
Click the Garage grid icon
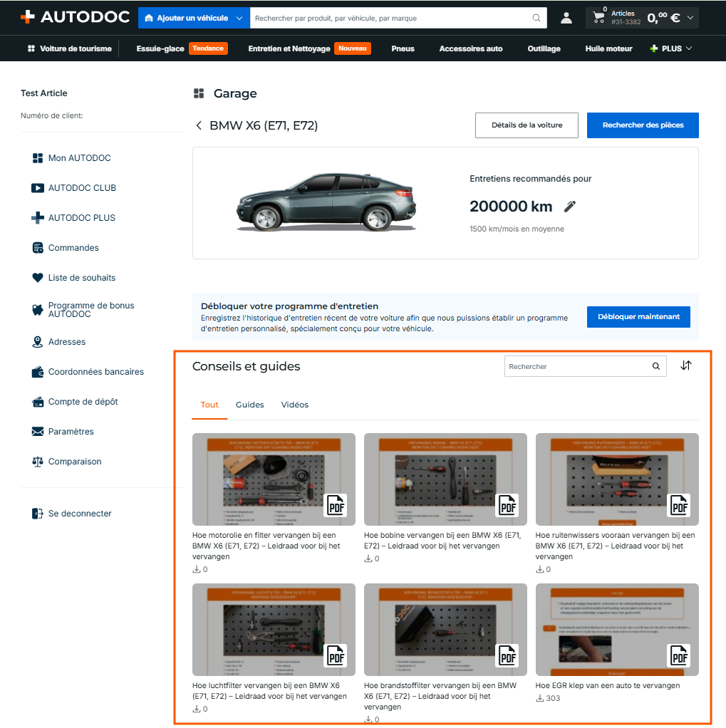coord(199,93)
